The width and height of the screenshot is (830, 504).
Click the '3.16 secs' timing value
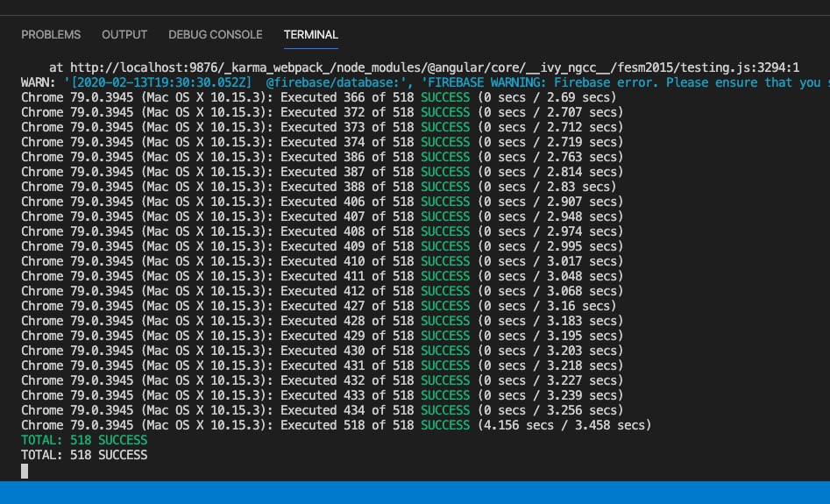(578, 306)
